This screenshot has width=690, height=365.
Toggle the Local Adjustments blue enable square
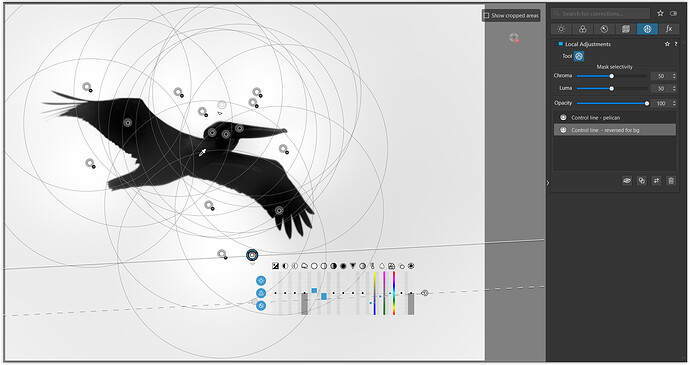pyautogui.click(x=561, y=44)
